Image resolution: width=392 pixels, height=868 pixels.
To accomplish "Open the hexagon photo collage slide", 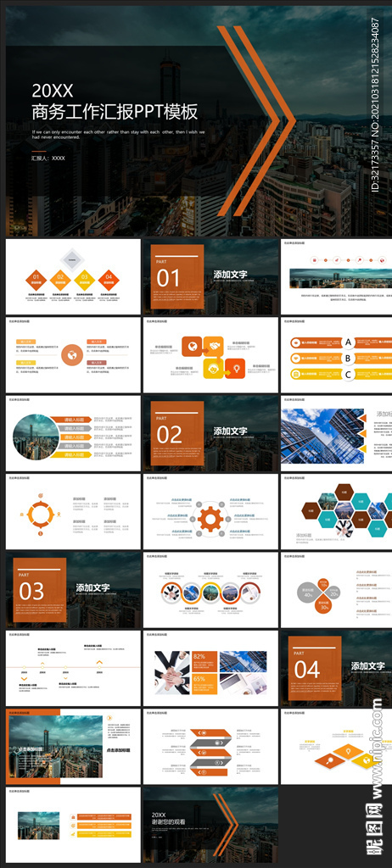I will [x=336, y=511].
